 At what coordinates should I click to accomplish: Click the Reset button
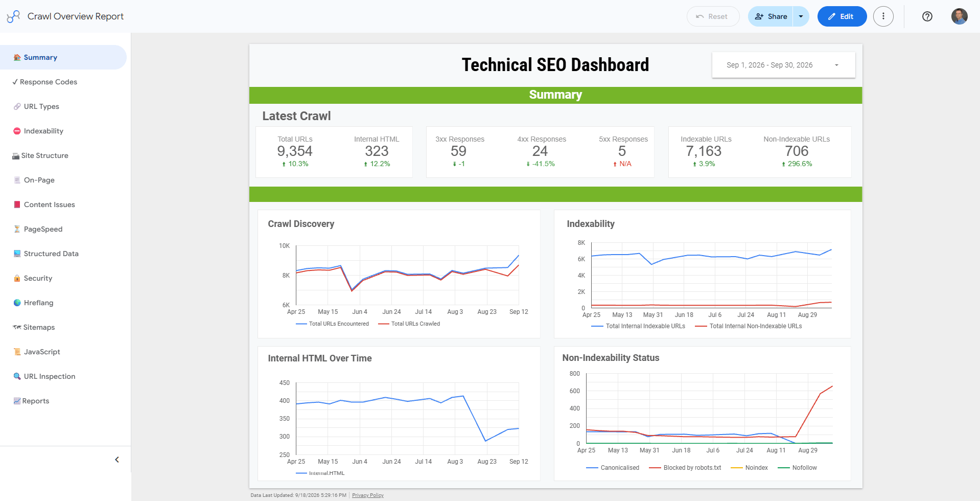713,16
